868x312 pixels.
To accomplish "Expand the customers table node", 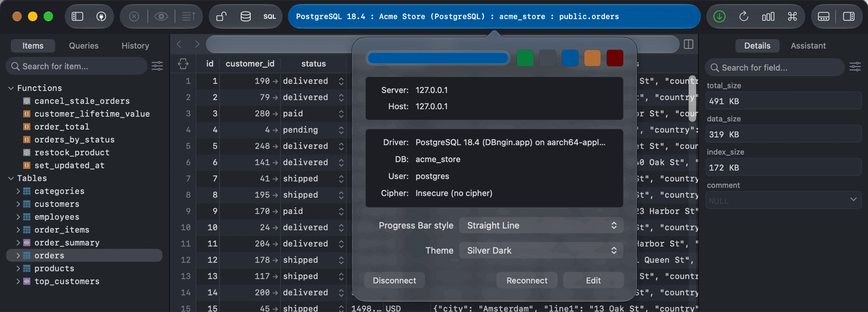I will 18,204.
